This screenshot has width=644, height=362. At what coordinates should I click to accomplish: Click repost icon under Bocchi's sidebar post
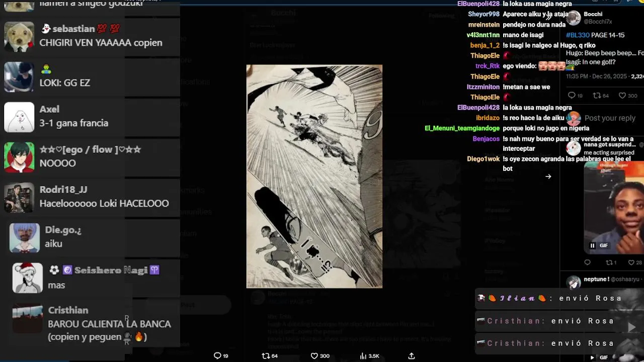[597, 96]
